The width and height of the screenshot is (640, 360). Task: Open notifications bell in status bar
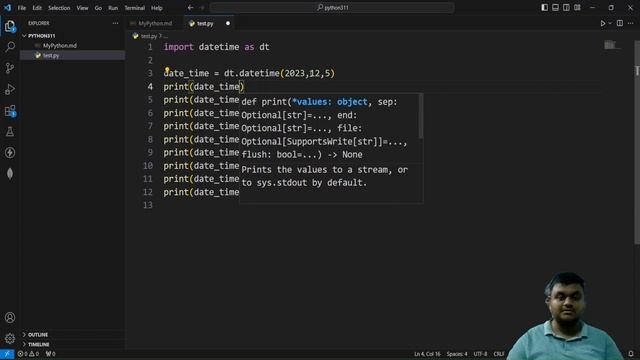coord(631,354)
